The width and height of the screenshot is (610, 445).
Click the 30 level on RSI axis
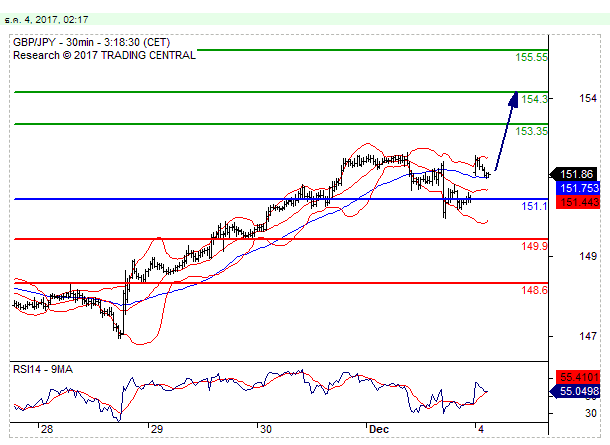(591, 413)
